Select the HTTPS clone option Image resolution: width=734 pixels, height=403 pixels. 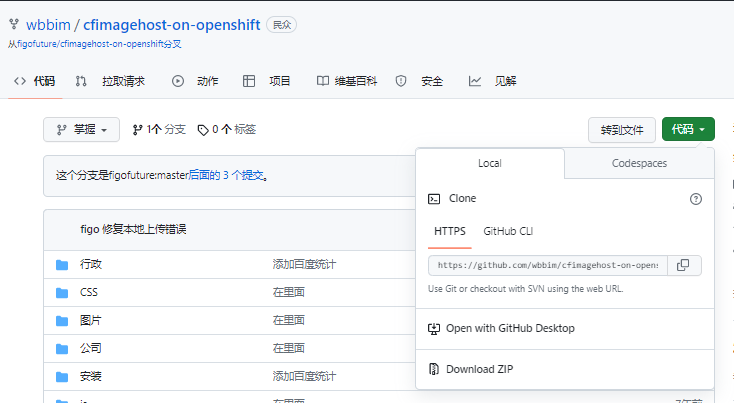click(x=449, y=231)
